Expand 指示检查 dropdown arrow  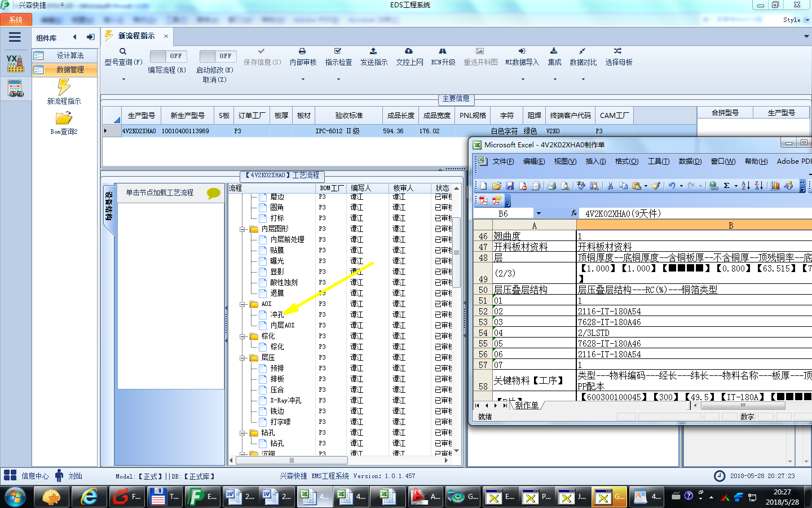[338, 80]
